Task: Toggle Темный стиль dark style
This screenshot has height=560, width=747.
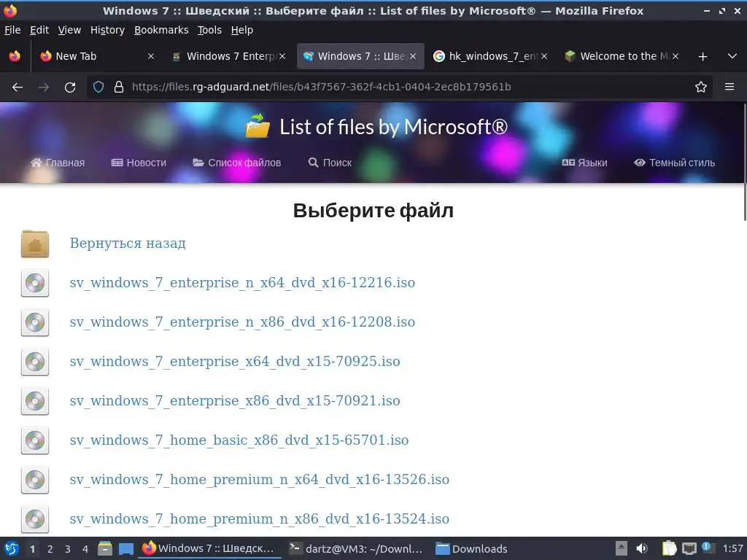Action: click(x=674, y=163)
